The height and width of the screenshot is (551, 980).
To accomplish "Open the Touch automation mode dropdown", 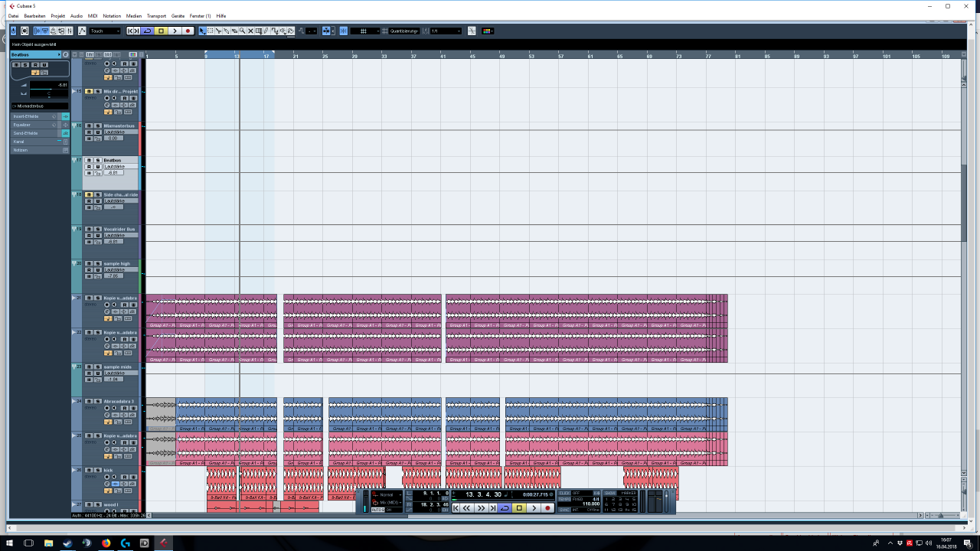I will [x=105, y=31].
